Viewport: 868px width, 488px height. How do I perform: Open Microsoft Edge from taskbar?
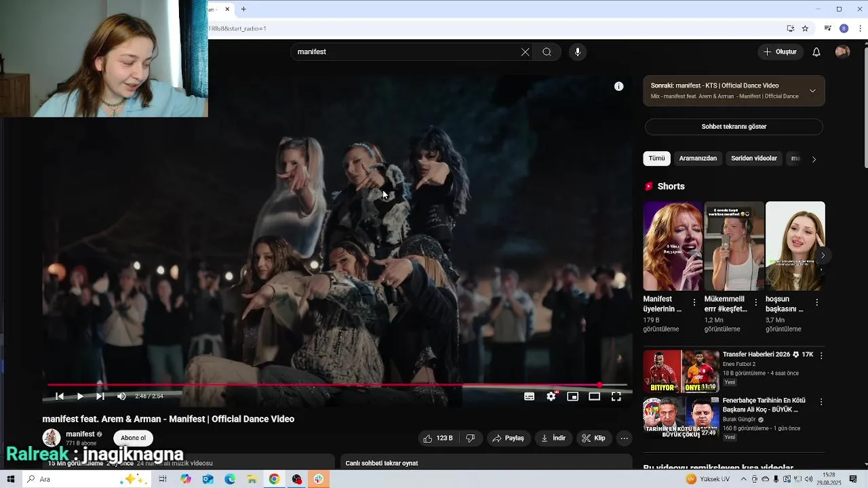point(230,479)
